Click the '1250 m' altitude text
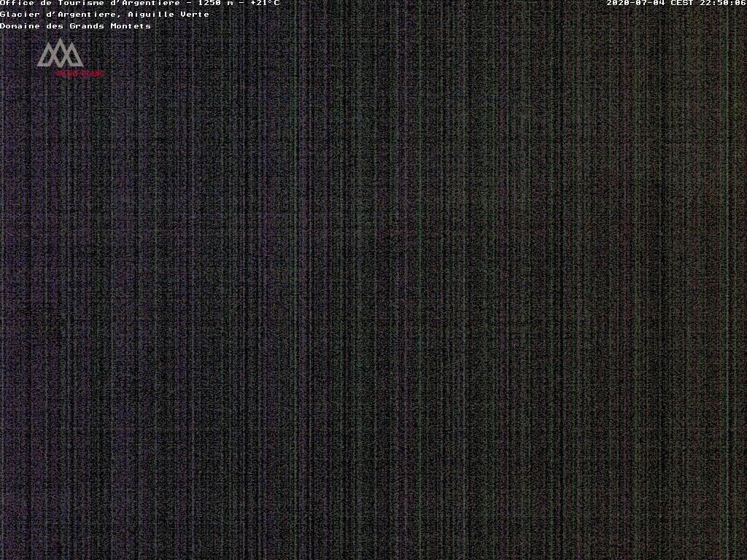The image size is (747, 560). coord(217,4)
